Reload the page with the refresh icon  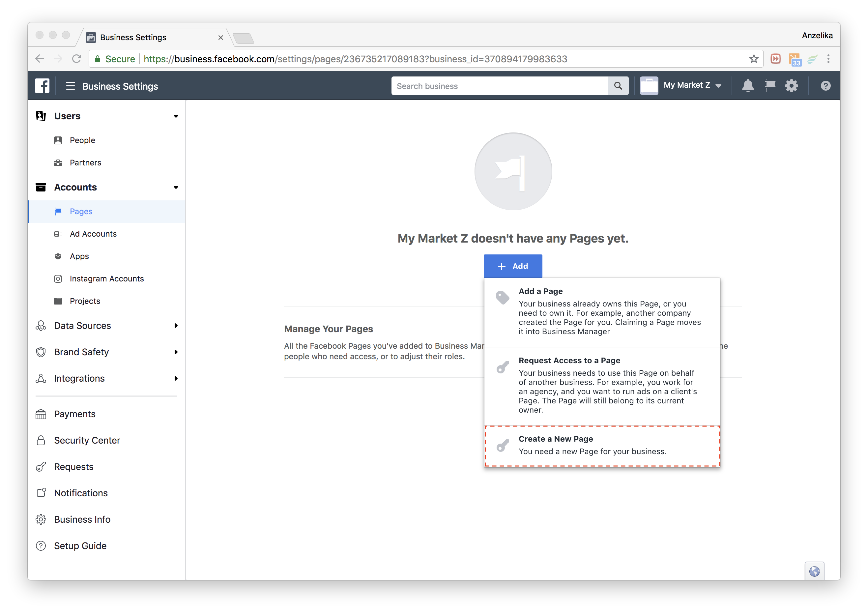(x=77, y=59)
